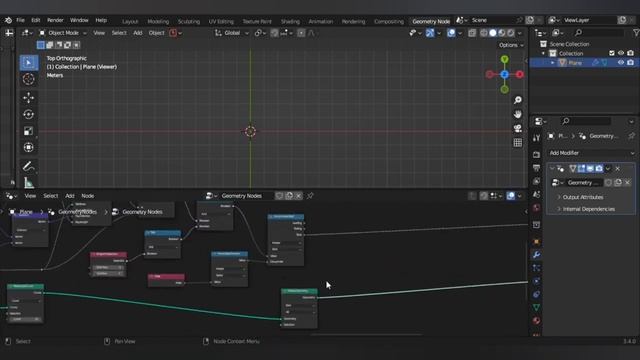640x360 pixels.
Task: Click the Blender logo menu
Action: [8, 20]
